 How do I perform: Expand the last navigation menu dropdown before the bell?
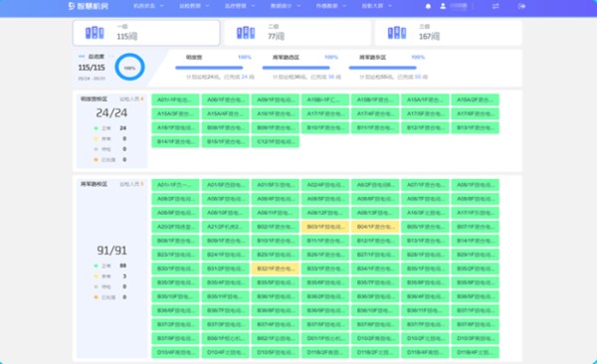pyautogui.click(x=389, y=6)
